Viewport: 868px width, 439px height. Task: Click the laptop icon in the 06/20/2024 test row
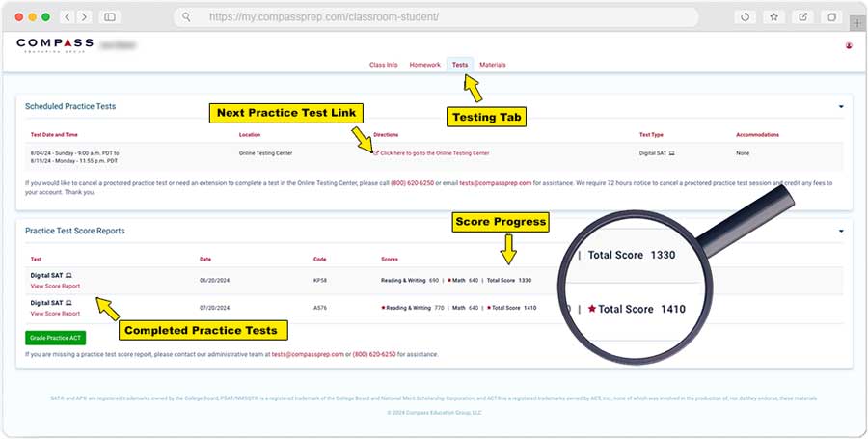tap(68, 275)
